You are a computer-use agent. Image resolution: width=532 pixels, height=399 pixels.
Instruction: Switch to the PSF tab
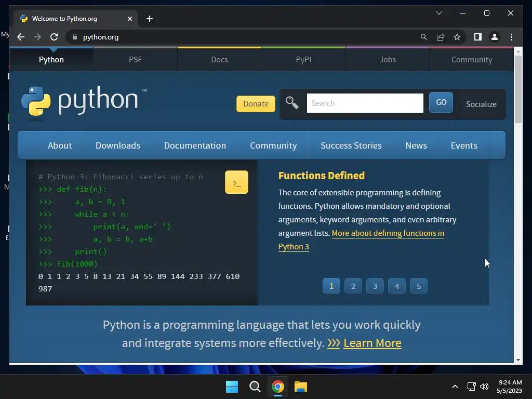[x=135, y=59]
